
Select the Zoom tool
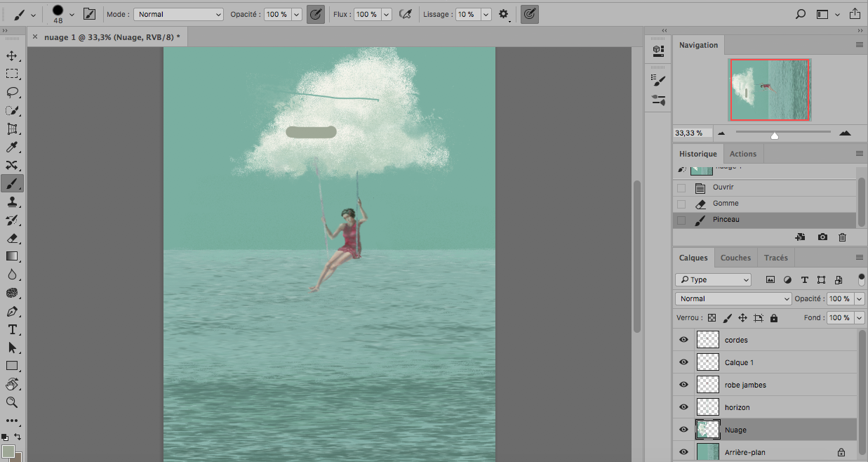12,402
